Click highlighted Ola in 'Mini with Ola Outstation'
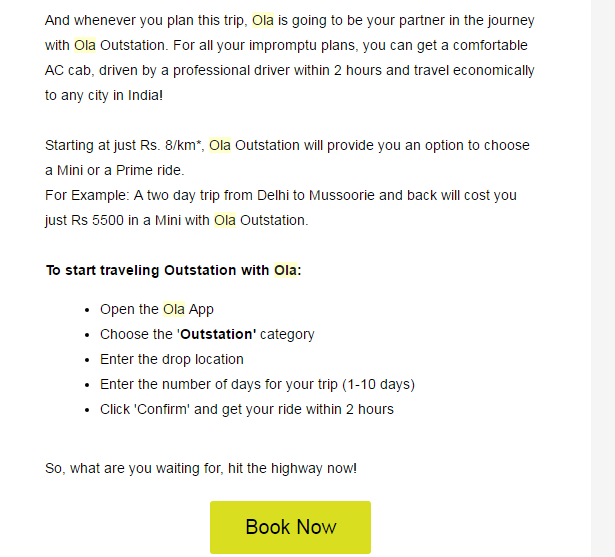Viewport: 615px width, 557px height. point(225,220)
